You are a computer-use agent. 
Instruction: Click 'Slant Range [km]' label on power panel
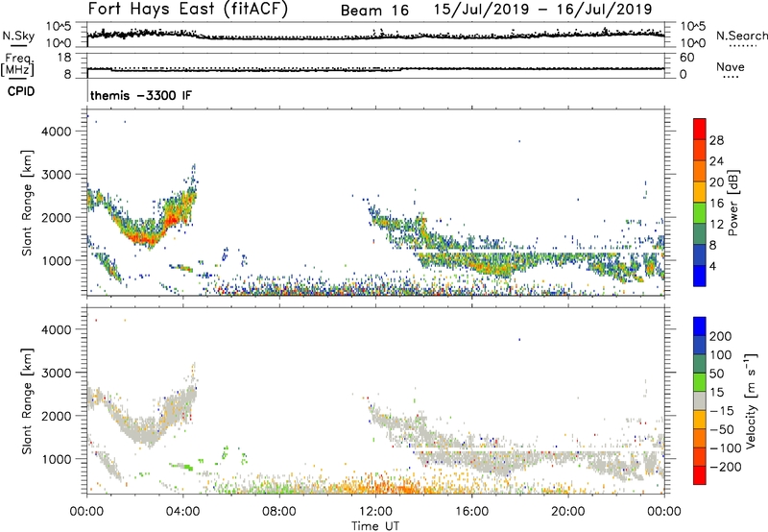click(x=27, y=203)
